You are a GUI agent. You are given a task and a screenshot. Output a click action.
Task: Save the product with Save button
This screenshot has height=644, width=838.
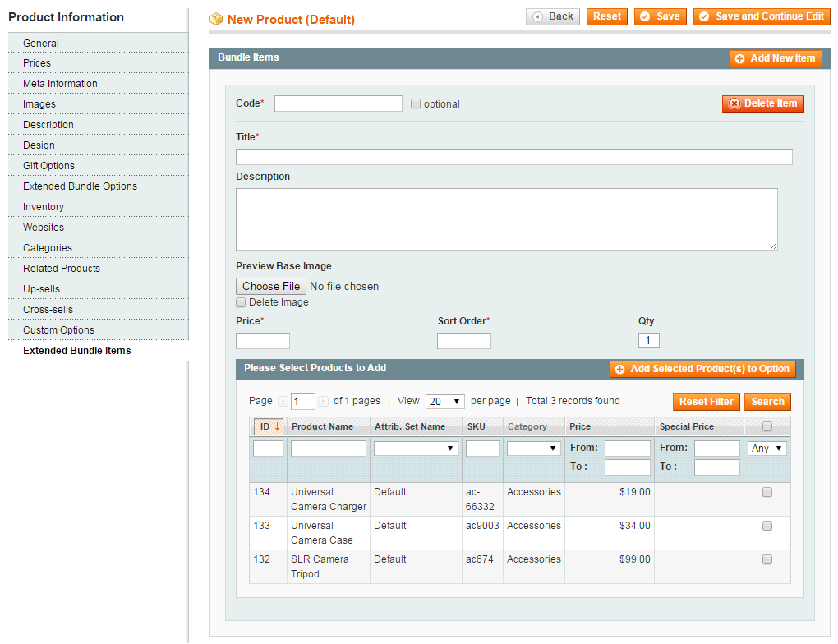660,16
